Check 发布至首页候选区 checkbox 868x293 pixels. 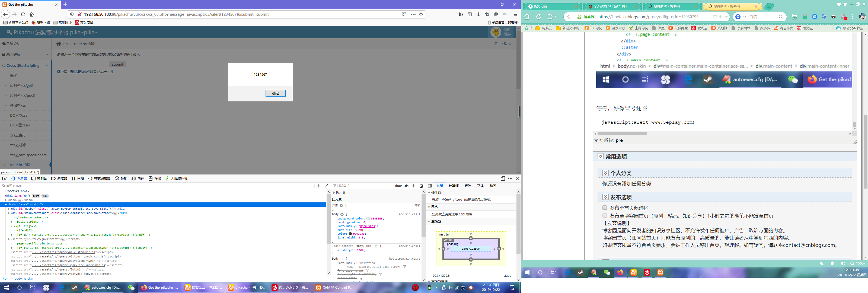click(605, 208)
